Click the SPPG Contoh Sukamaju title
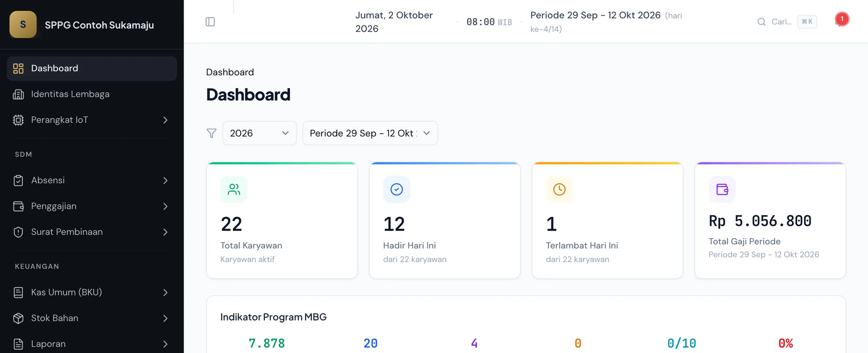868x353 pixels. coord(99,25)
